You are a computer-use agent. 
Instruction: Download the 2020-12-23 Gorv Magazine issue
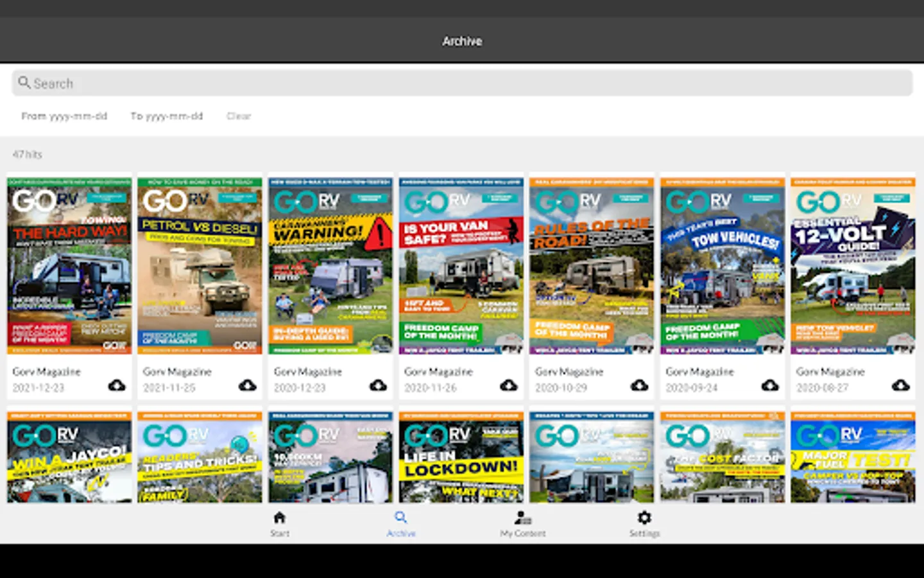[378, 385]
